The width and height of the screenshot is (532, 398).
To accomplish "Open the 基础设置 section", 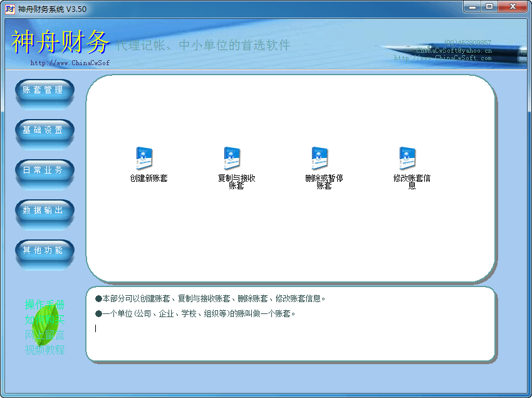I will [x=44, y=130].
